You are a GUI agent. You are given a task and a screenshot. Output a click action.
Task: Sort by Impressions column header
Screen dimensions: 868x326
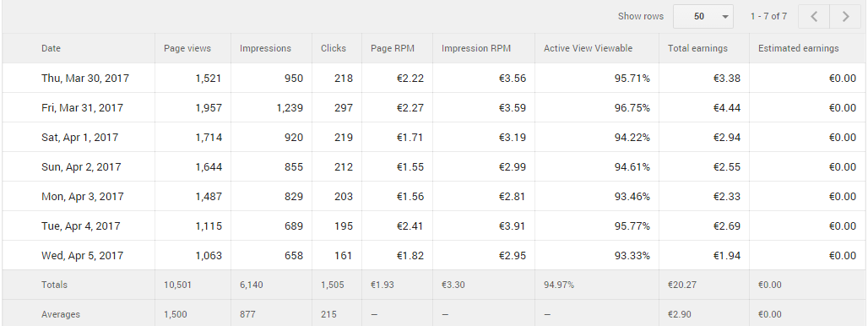pyautogui.click(x=265, y=48)
